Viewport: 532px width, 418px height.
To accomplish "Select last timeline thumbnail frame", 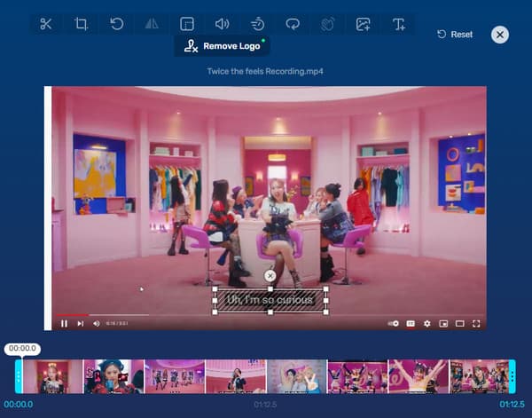I will pos(479,376).
